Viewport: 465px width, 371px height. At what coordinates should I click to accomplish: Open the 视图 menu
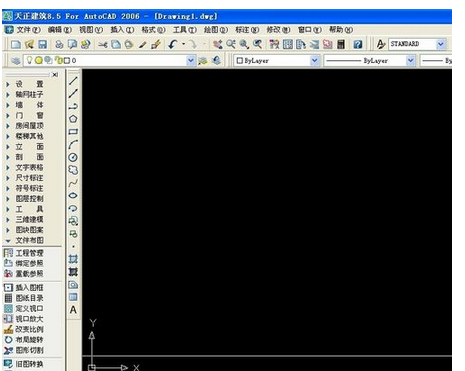point(91,30)
